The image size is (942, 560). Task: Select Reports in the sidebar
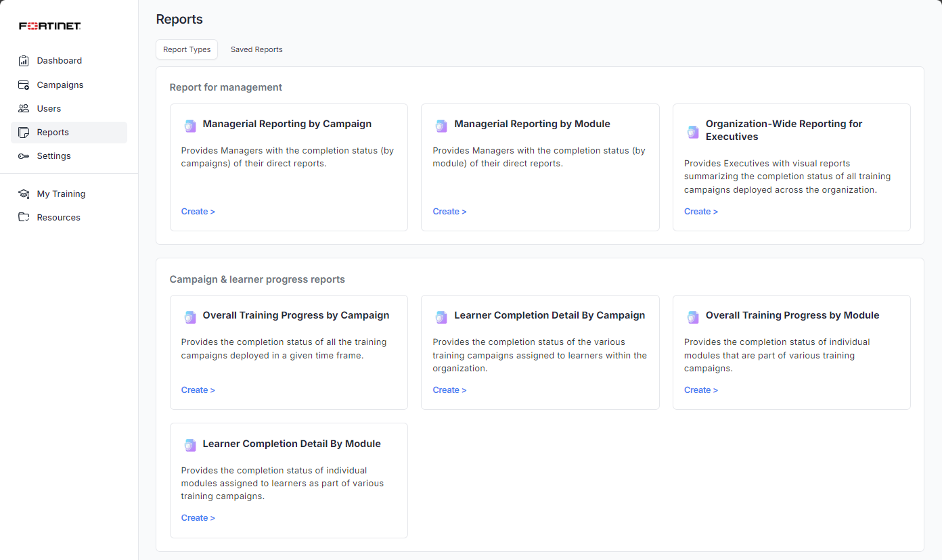(69, 133)
